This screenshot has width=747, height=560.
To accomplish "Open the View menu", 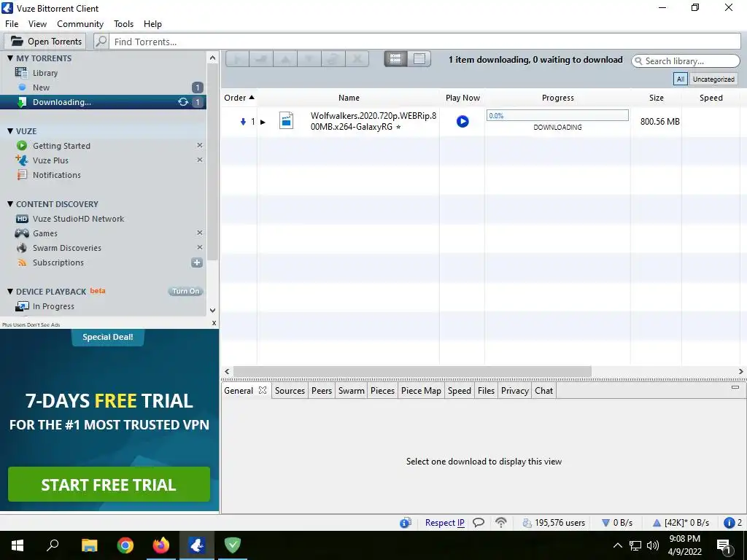I will [x=37, y=24].
